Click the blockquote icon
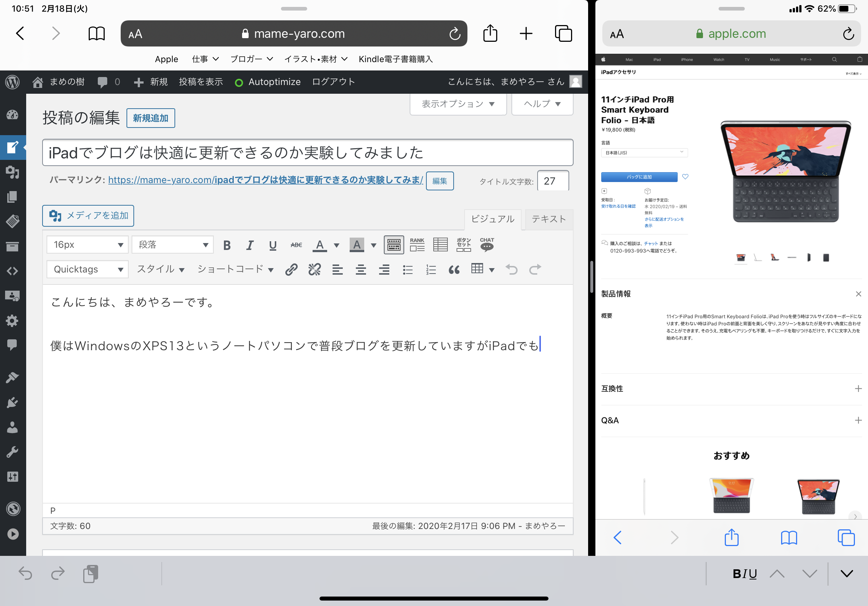This screenshot has width=868, height=606. pos(454,269)
